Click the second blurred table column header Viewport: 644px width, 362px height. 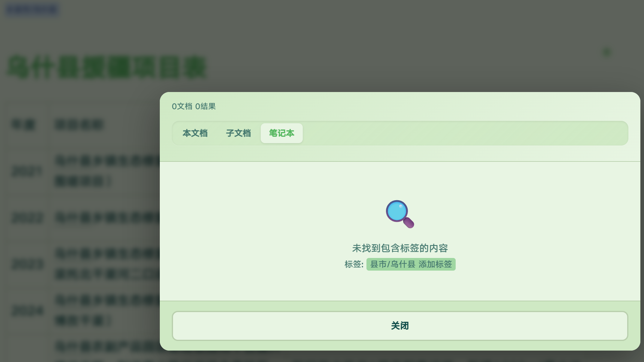(x=79, y=124)
